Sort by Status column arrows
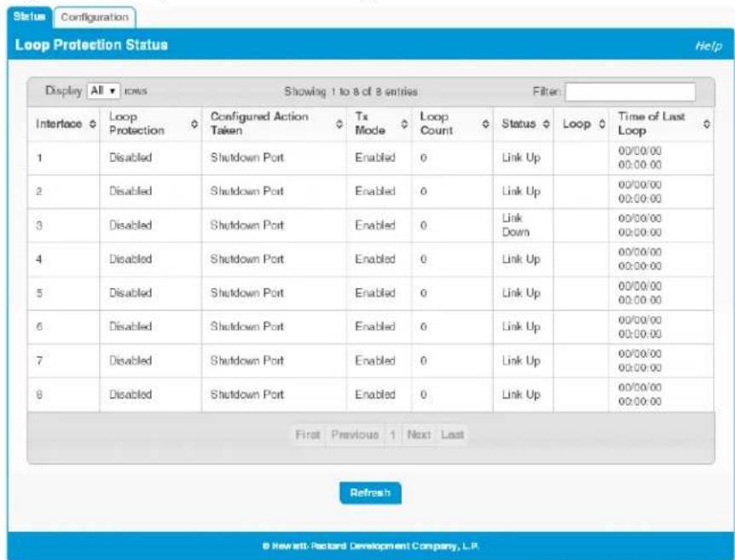This screenshot has height=560, width=735. coord(546,124)
